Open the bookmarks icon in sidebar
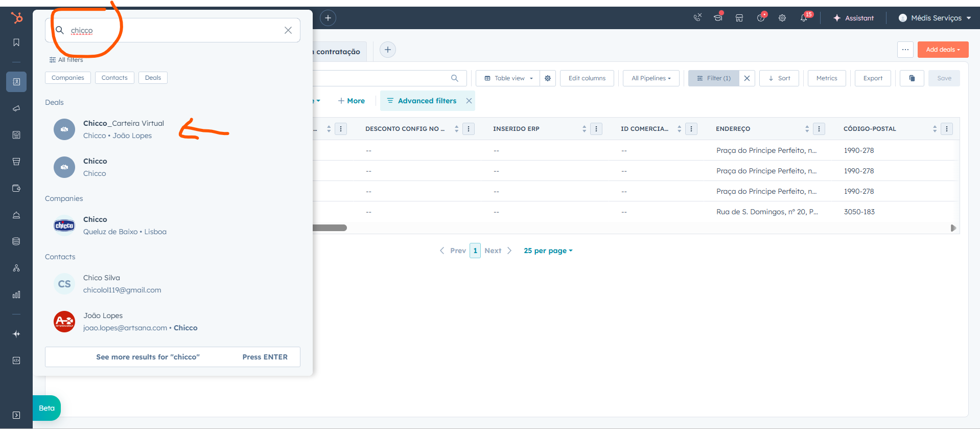 16,42
